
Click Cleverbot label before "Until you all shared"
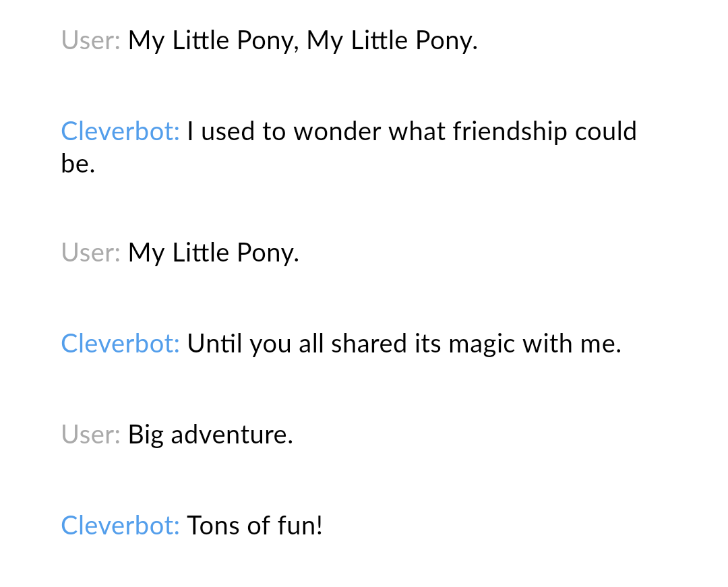coord(120,344)
